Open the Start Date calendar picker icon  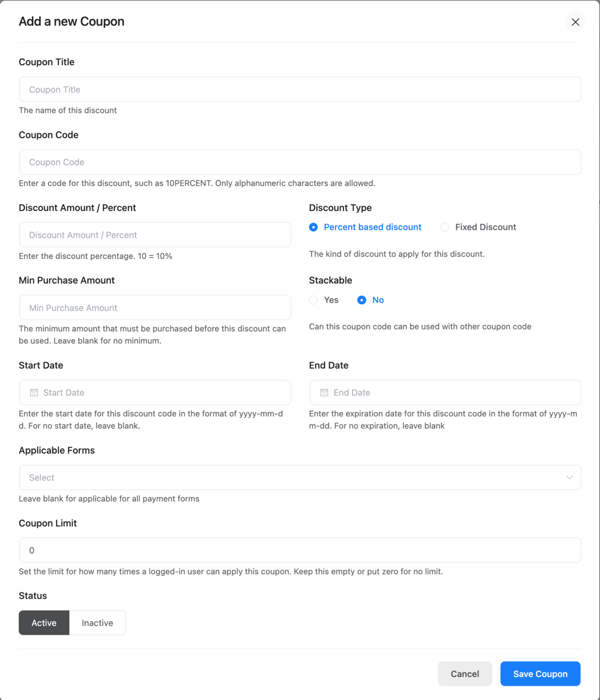tap(34, 392)
